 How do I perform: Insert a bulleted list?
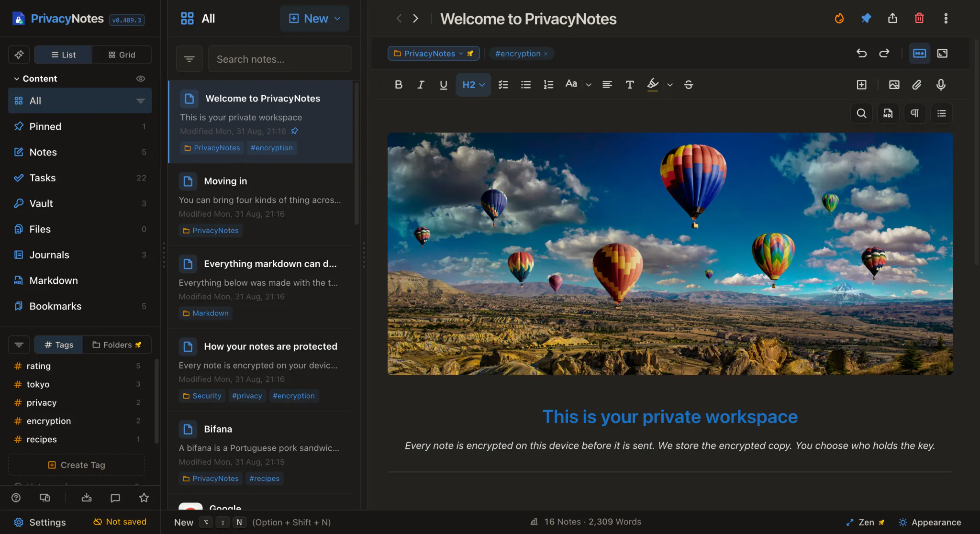(x=526, y=85)
